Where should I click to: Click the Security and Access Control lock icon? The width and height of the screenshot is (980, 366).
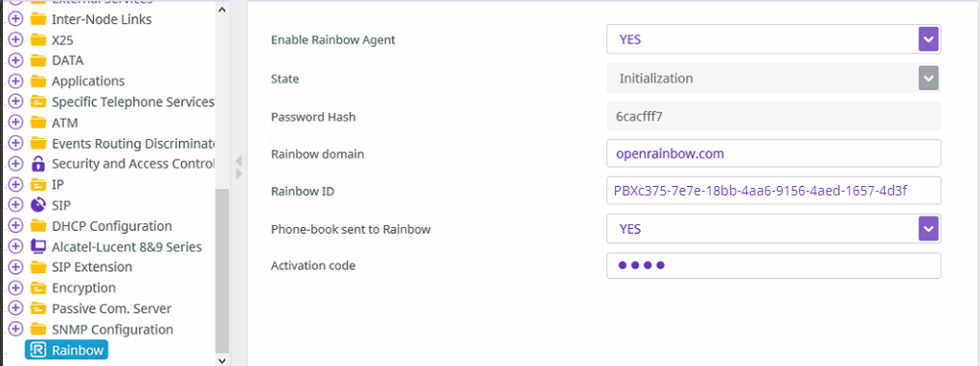(x=38, y=164)
